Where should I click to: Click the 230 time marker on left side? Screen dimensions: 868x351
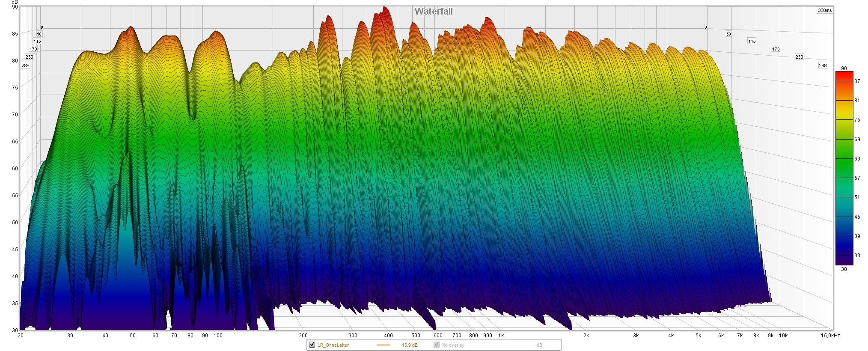[x=29, y=57]
